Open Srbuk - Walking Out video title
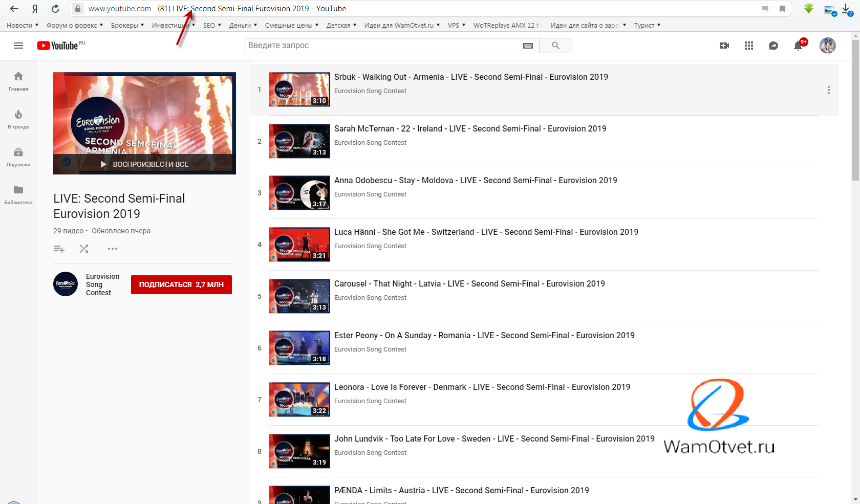860x504 pixels. click(471, 77)
